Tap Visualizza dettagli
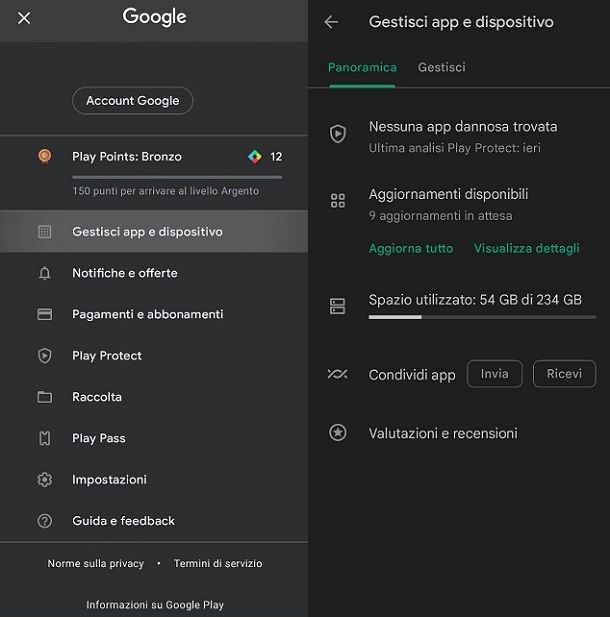The image size is (610, 617). 527,249
